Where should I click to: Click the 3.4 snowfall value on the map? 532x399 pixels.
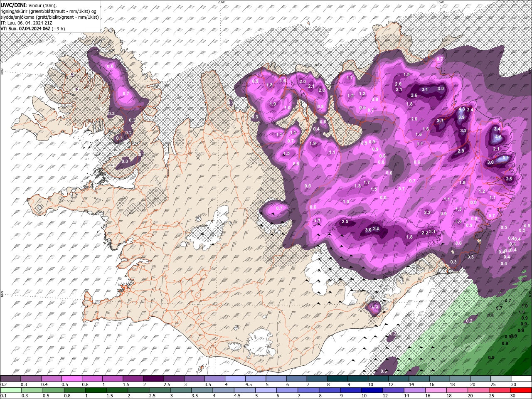497,129
